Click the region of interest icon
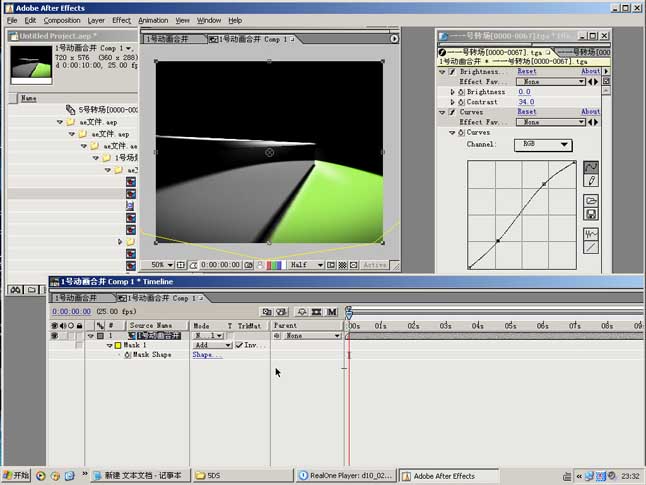This screenshot has width=646, height=485. (331, 265)
